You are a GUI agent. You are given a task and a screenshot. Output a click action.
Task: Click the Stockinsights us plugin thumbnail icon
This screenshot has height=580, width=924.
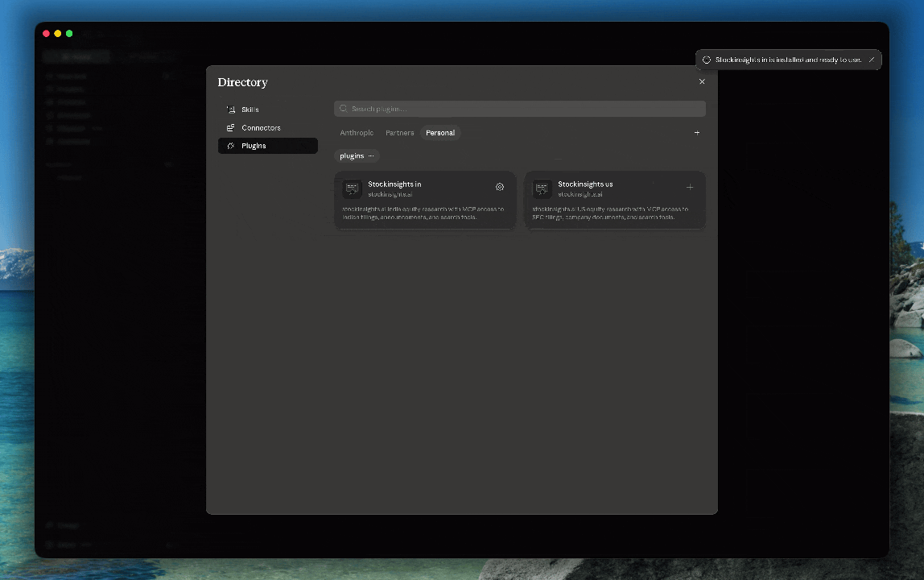[542, 188]
